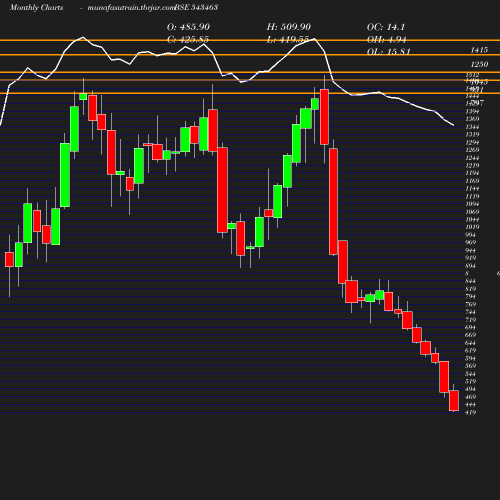Click the 1294 price axis label
Viewport: 500px width, 500px height.
(472, 142)
